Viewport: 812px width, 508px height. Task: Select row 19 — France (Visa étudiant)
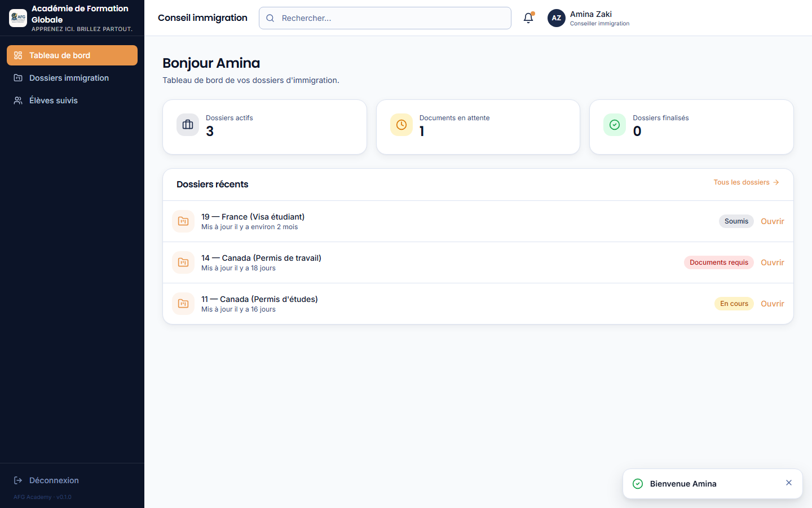pyautogui.click(x=478, y=221)
